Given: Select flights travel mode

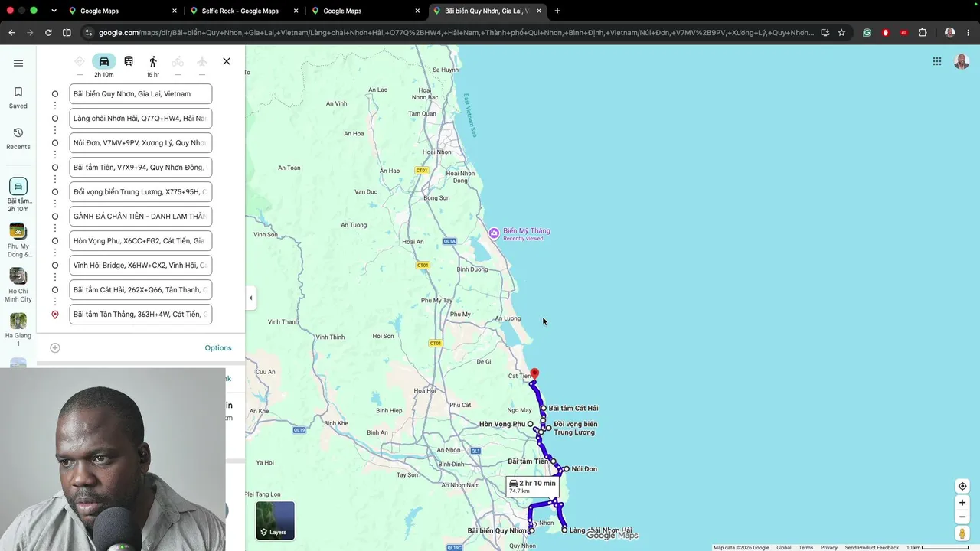Looking at the screenshot, I should tap(202, 61).
